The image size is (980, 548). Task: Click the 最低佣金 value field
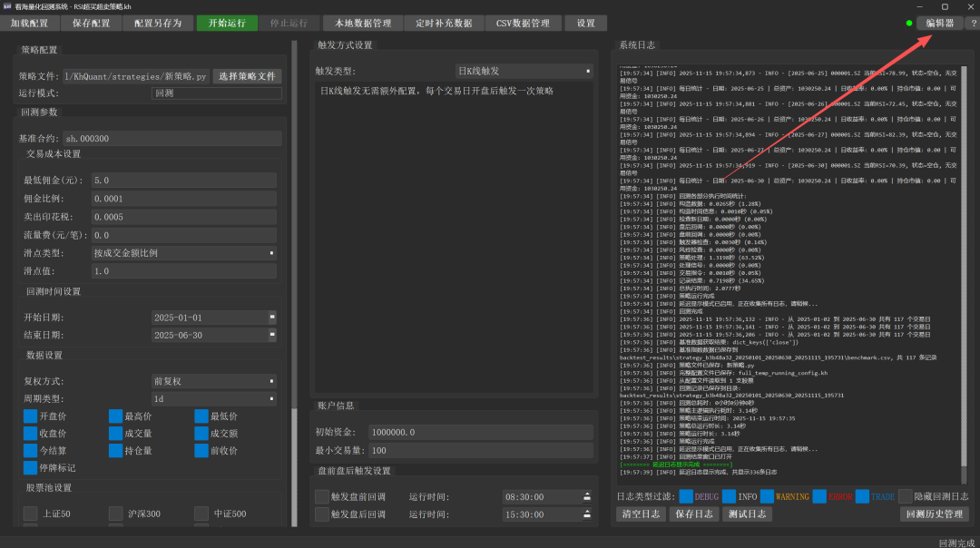click(183, 180)
